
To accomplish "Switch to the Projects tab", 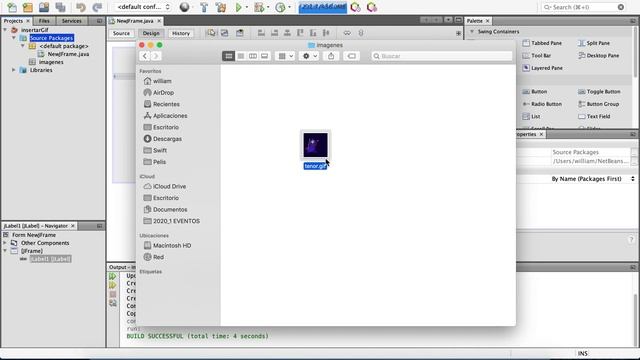I will pyautogui.click(x=13, y=21).
